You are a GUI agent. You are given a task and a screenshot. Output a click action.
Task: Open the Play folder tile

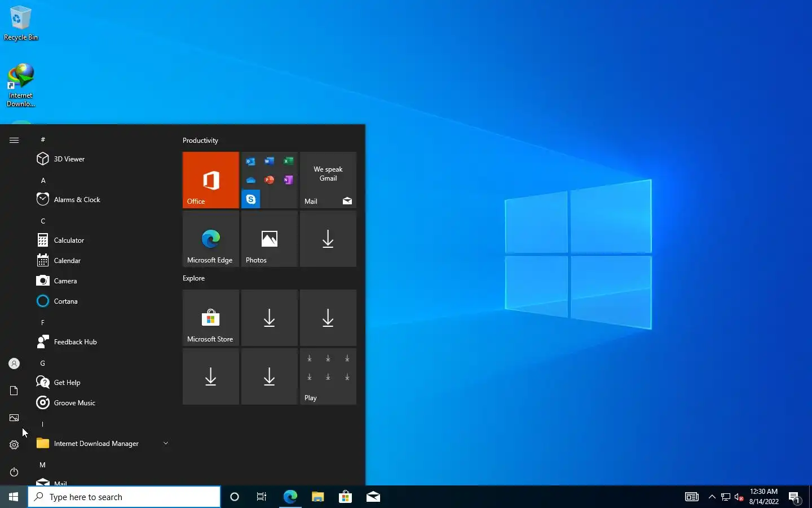[x=328, y=376]
